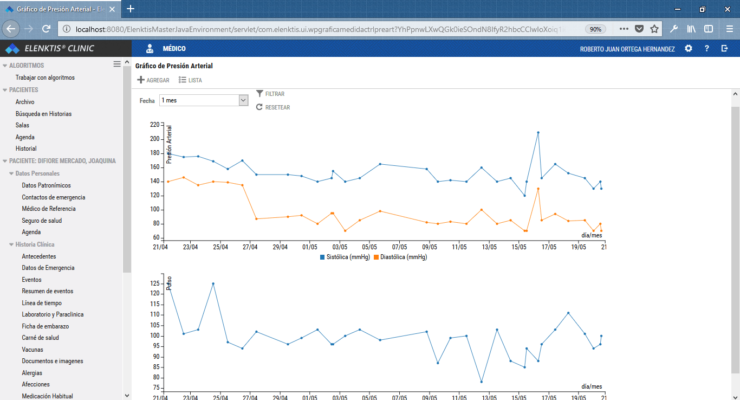Open the Lista view icon
740x400 pixels.
181,79
